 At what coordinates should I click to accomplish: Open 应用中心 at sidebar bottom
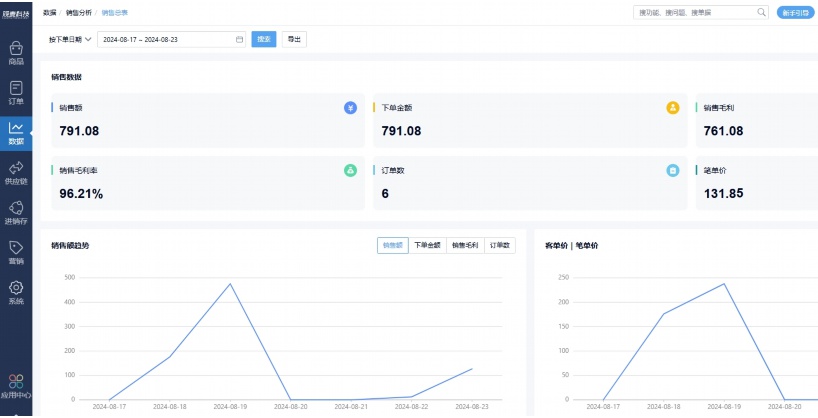(x=16, y=386)
